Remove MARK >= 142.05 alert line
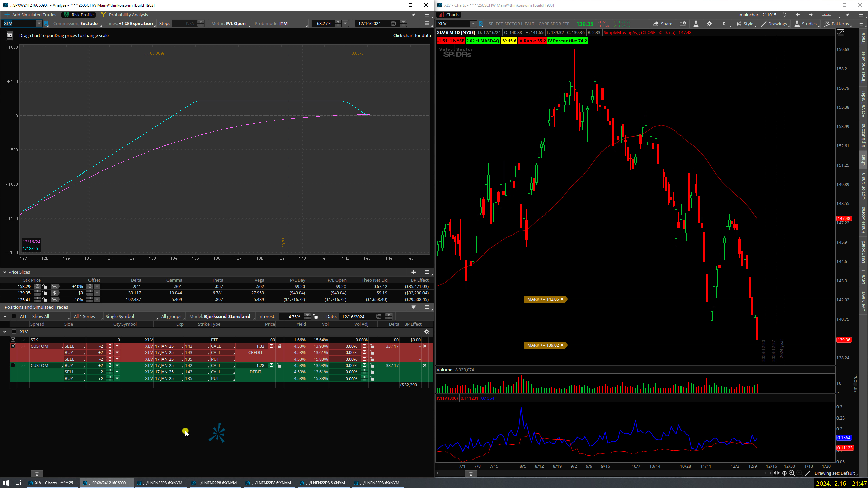The image size is (868, 488). tap(562, 299)
